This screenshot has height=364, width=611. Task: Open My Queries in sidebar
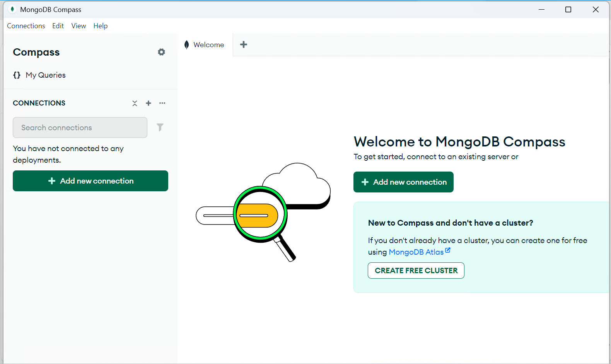tap(46, 75)
